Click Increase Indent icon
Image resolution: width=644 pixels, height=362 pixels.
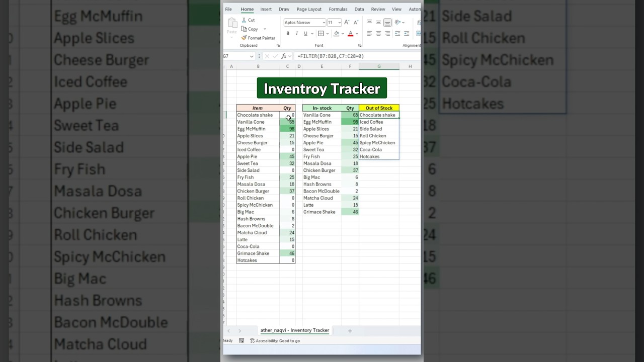tap(407, 34)
